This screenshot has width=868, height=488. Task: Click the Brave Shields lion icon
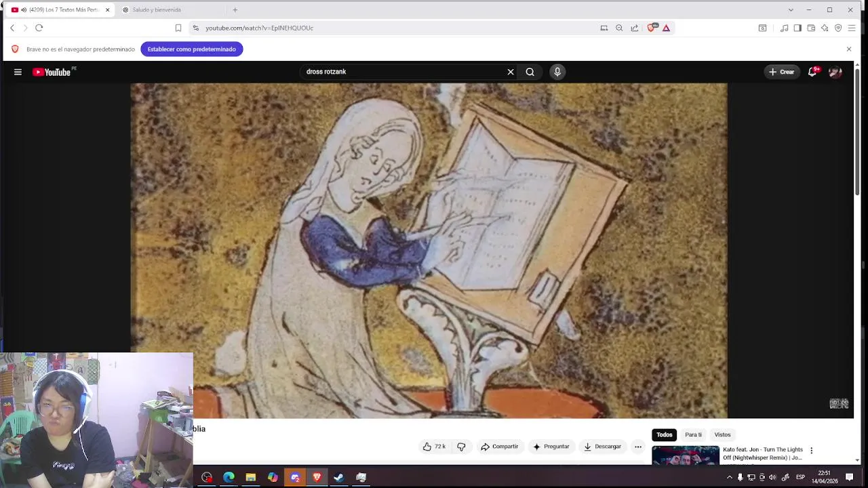pos(652,28)
